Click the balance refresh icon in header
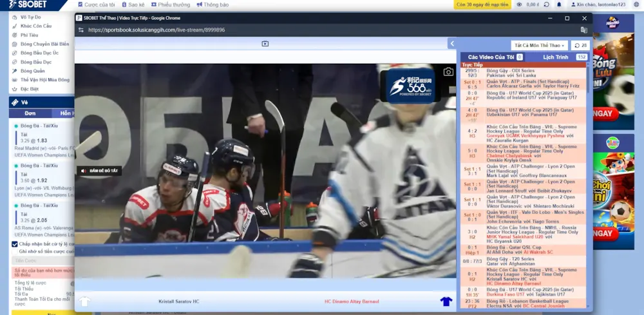Screen dimensions: 644x315 [547, 5]
